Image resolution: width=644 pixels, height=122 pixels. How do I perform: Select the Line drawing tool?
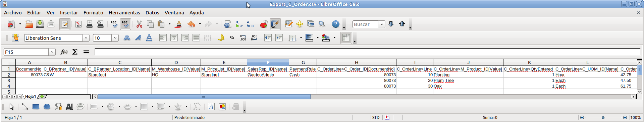(25, 107)
